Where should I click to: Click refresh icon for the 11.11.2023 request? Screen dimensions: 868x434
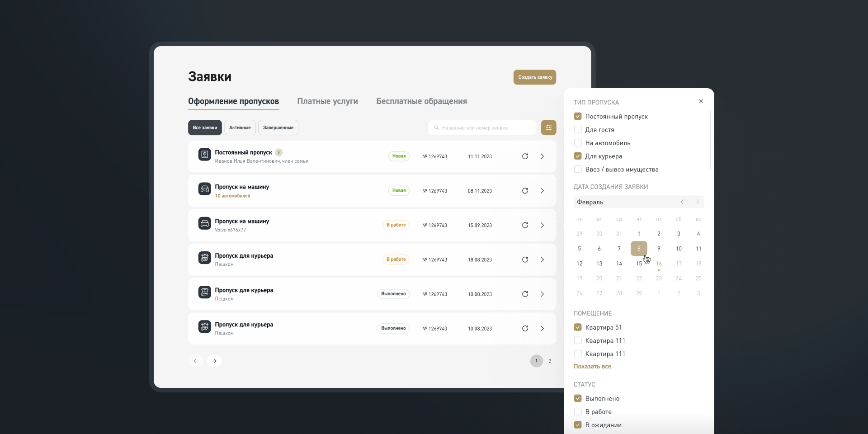click(x=525, y=156)
